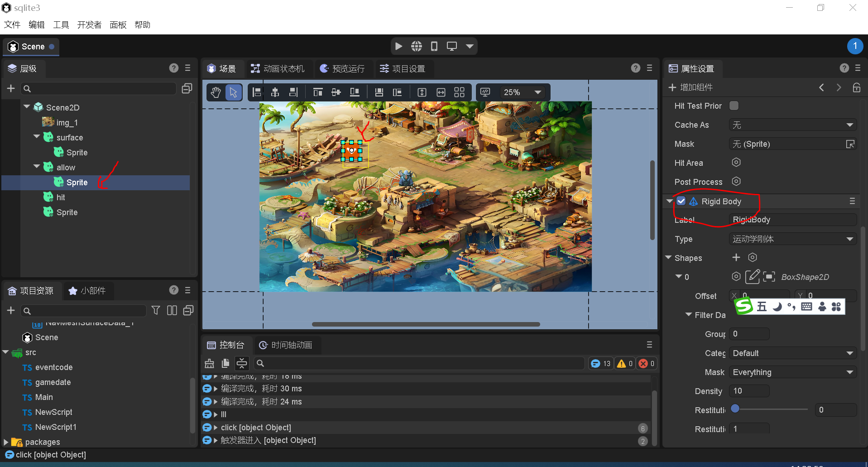This screenshot has width=868, height=467.
Task: Align selected nodes to the bottom edge
Action: [355, 92]
